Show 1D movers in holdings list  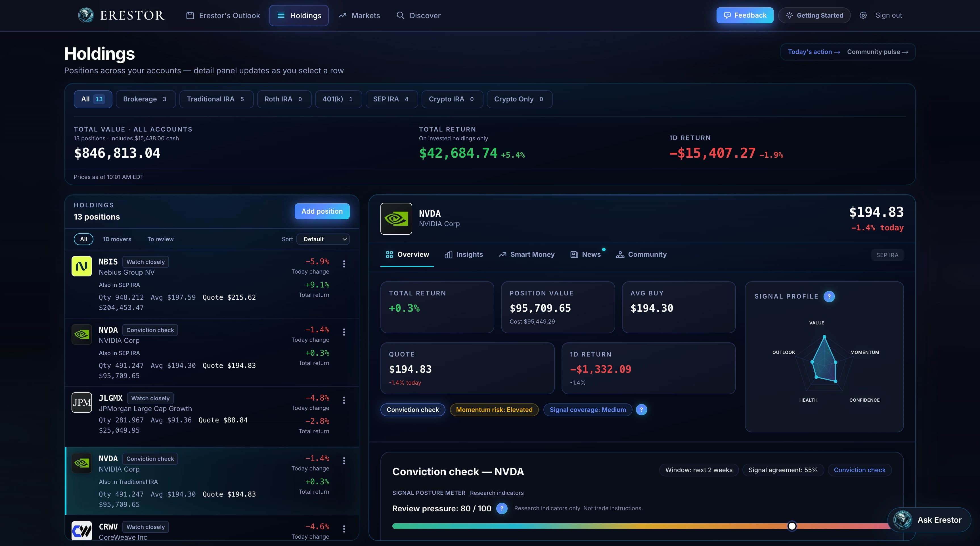(117, 239)
